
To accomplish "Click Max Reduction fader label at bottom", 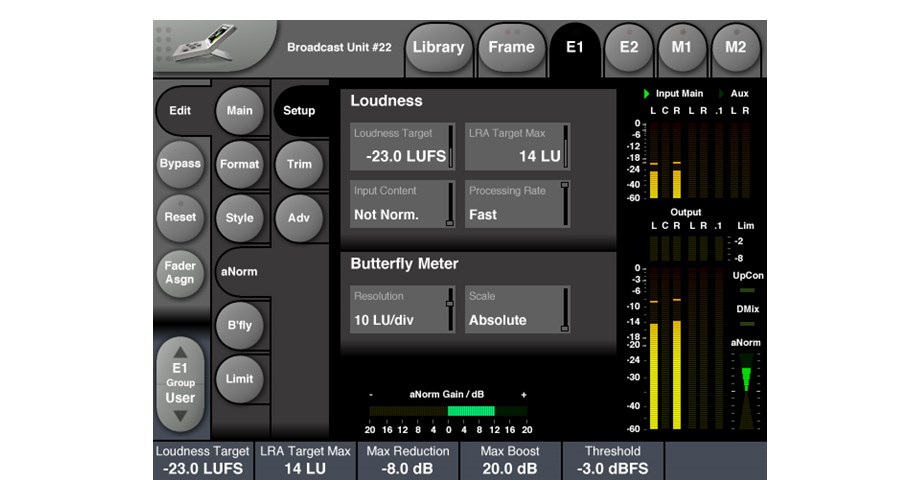I will click(408, 461).
